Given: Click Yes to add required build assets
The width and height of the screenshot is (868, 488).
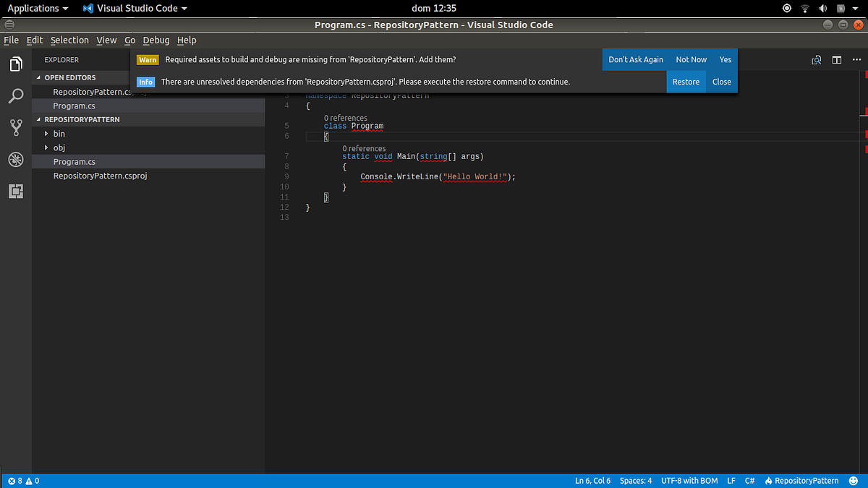Looking at the screenshot, I should coord(725,59).
